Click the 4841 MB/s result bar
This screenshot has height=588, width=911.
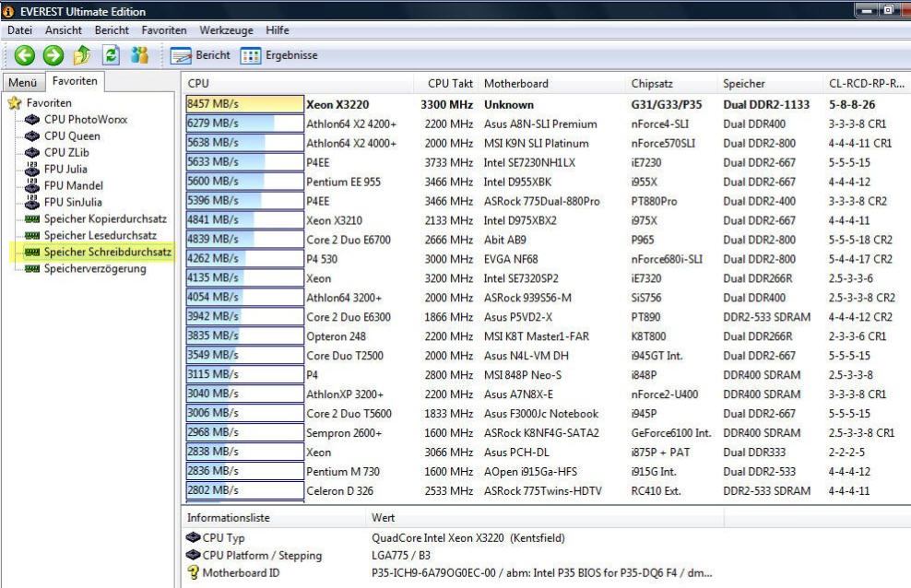(244, 220)
